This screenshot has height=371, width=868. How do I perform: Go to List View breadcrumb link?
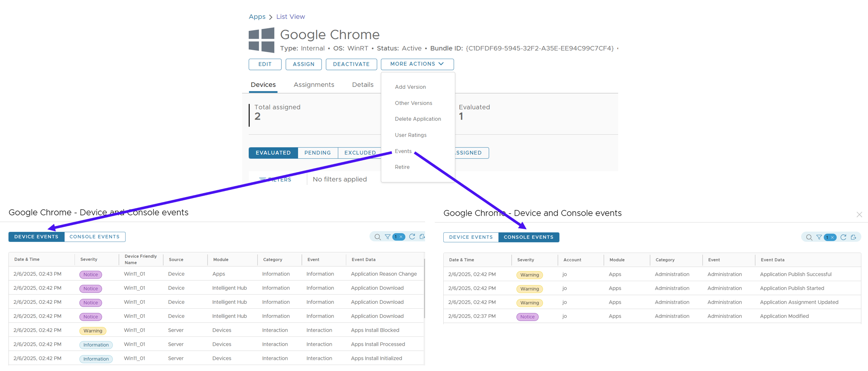(290, 17)
